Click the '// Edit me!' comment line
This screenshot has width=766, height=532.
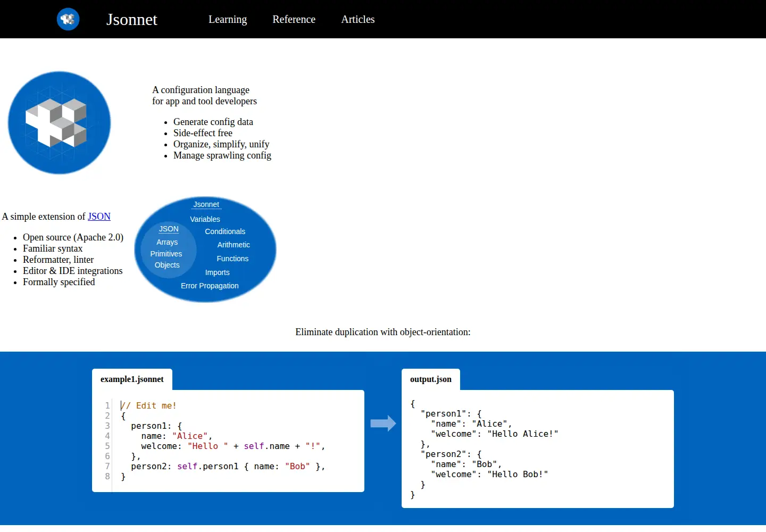click(148, 405)
